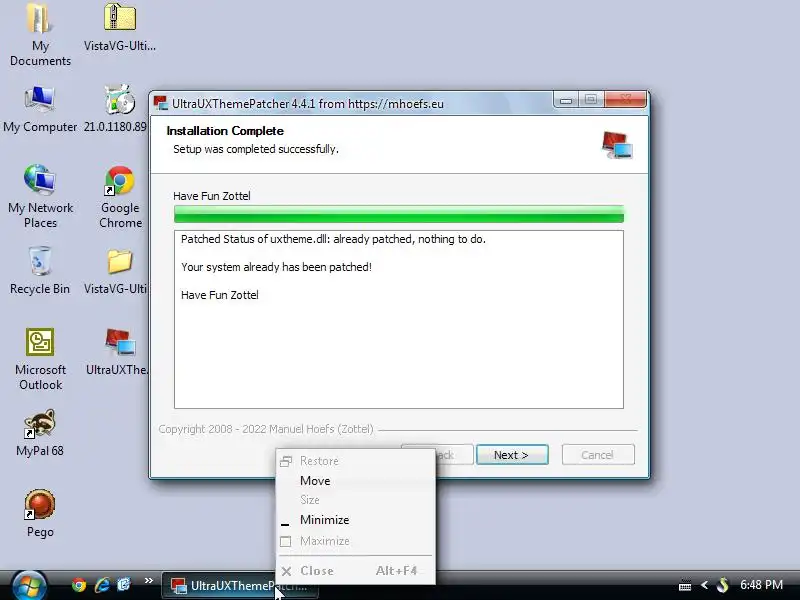Open the Windows Start orb
800x600 pixels.
[x=29, y=585]
